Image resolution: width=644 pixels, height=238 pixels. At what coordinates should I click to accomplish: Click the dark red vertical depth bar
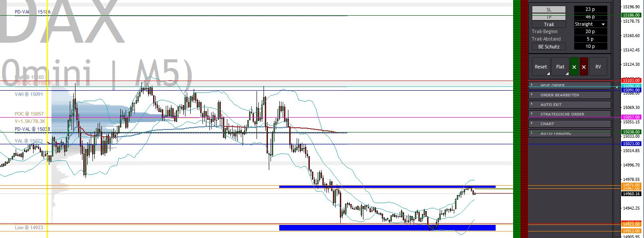point(524,119)
